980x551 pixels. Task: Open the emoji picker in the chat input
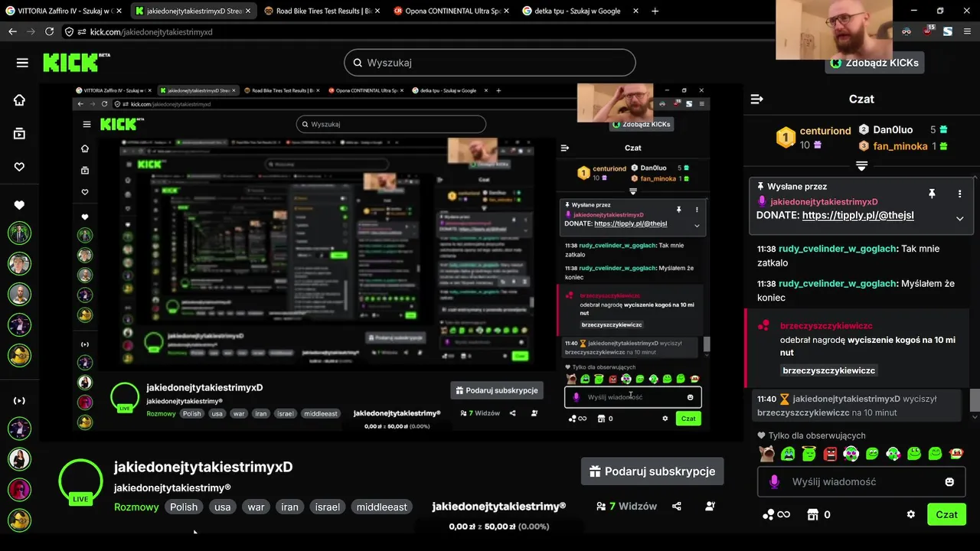pos(949,482)
